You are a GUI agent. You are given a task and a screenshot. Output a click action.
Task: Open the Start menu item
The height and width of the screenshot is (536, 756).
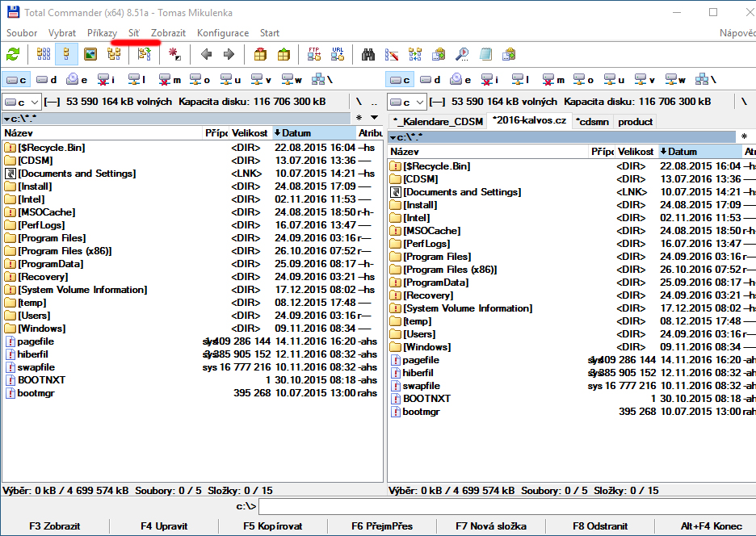[x=270, y=33]
